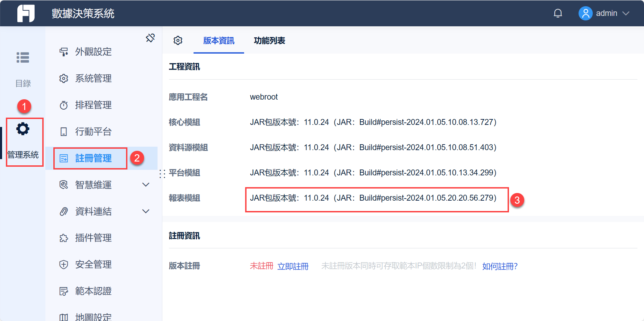Screen dimensions: 644x321
Task: Click the webroot project name value
Action: (x=264, y=97)
